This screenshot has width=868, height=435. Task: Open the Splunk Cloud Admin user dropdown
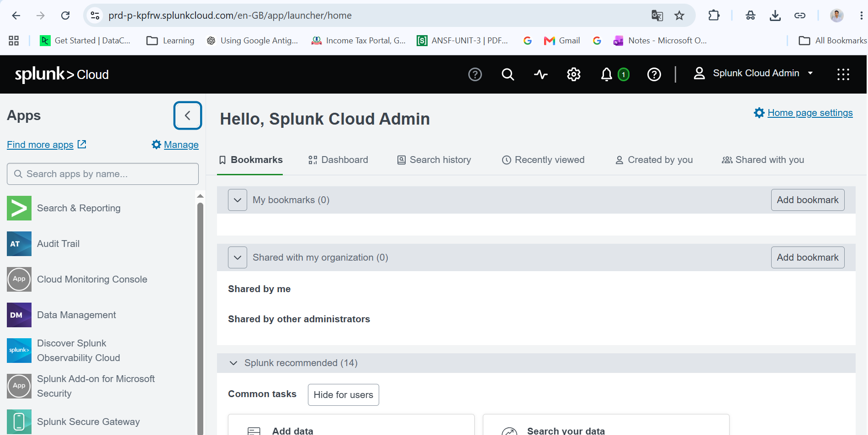[x=754, y=73]
